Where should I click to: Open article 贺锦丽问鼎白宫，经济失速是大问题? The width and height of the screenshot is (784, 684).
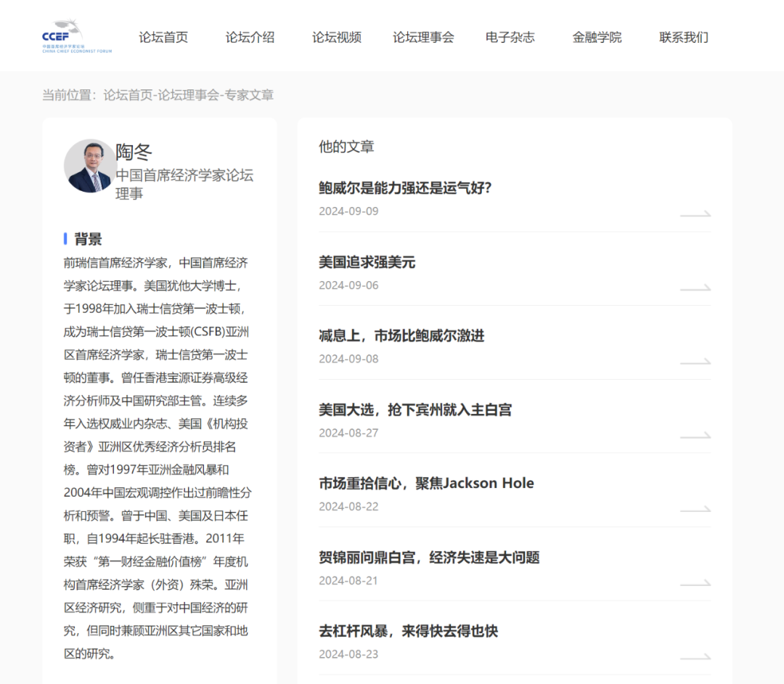click(430, 557)
